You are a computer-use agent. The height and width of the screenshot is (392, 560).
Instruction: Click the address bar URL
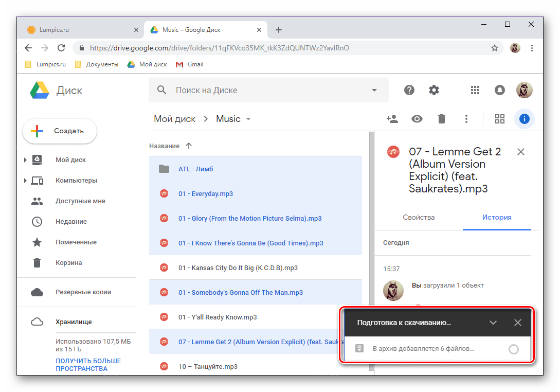click(219, 48)
